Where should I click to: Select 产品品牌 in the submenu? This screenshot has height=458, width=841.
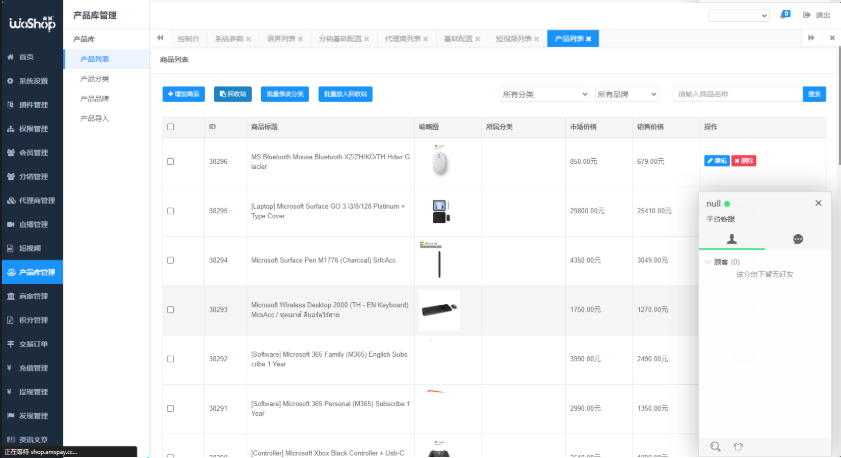coord(94,99)
